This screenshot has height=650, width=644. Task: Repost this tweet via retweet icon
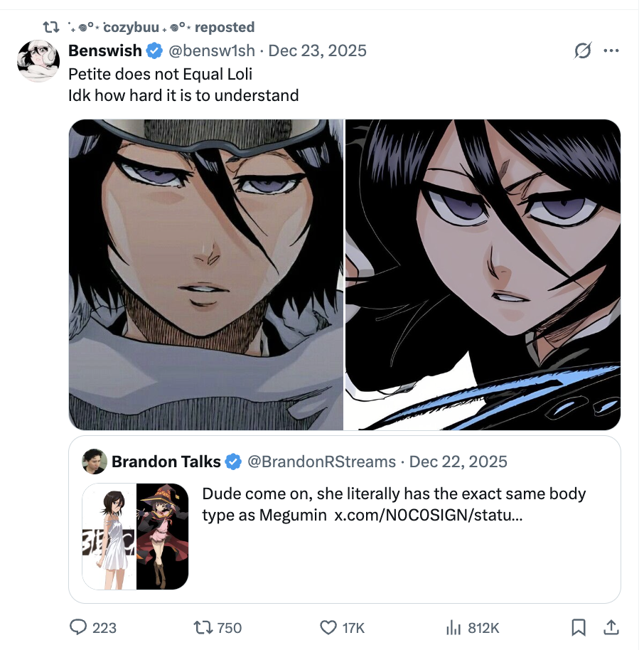click(204, 627)
